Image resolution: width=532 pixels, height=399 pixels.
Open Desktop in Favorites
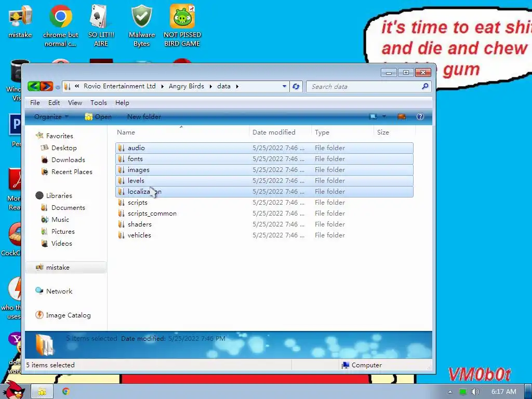tap(59, 148)
